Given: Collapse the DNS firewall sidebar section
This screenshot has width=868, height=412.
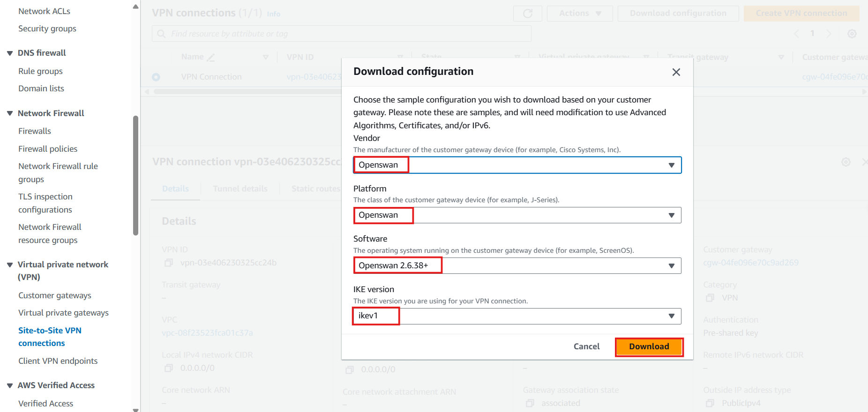Looking at the screenshot, I should [x=10, y=53].
